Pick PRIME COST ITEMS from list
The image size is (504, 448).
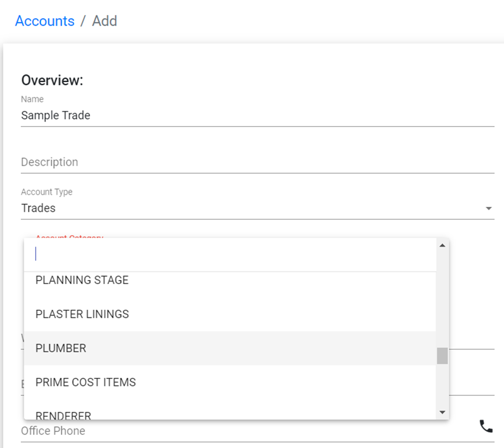tap(85, 382)
